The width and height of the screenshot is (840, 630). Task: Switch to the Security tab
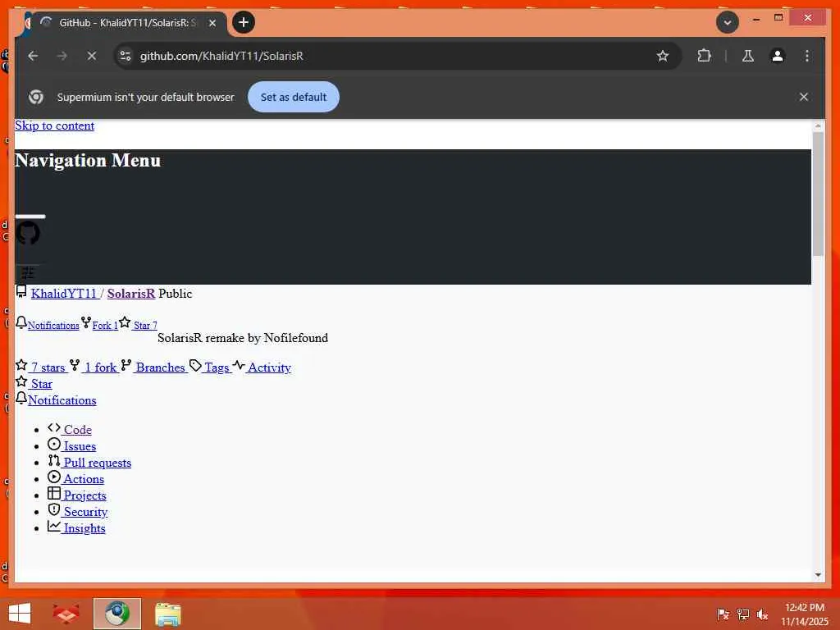coord(85,512)
